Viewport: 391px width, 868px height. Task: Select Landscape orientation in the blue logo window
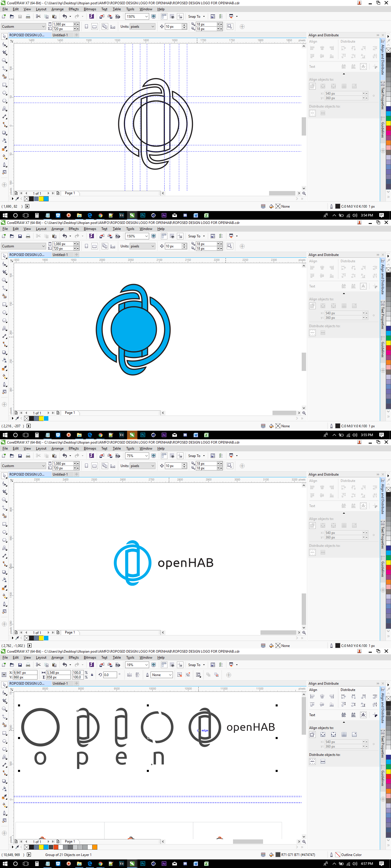point(94,246)
